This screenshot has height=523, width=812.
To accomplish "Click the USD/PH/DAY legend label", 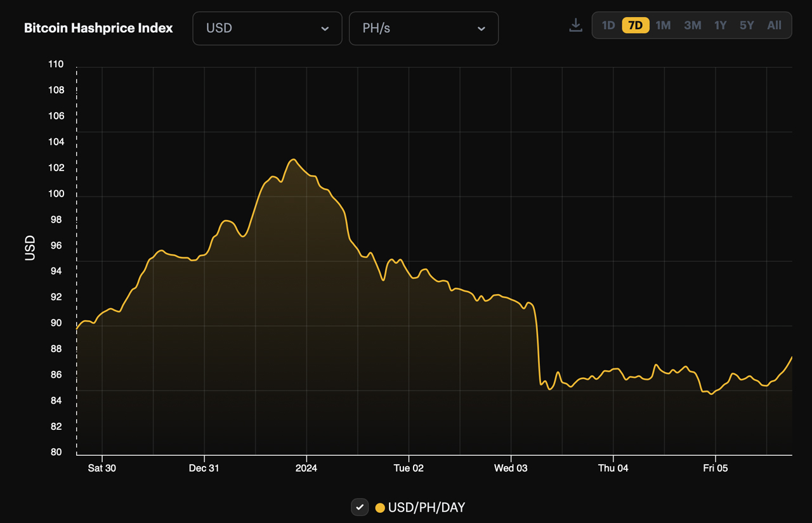I will (x=426, y=507).
